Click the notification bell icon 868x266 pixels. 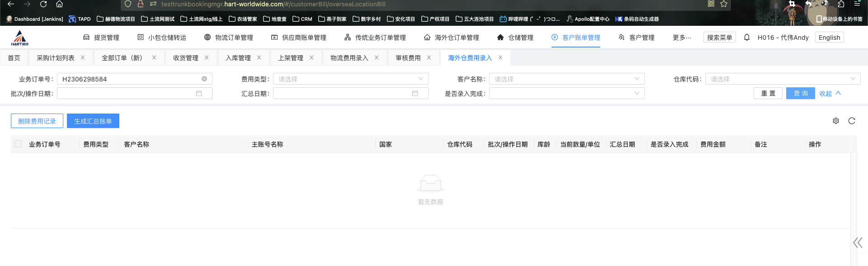(x=747, y=38)
